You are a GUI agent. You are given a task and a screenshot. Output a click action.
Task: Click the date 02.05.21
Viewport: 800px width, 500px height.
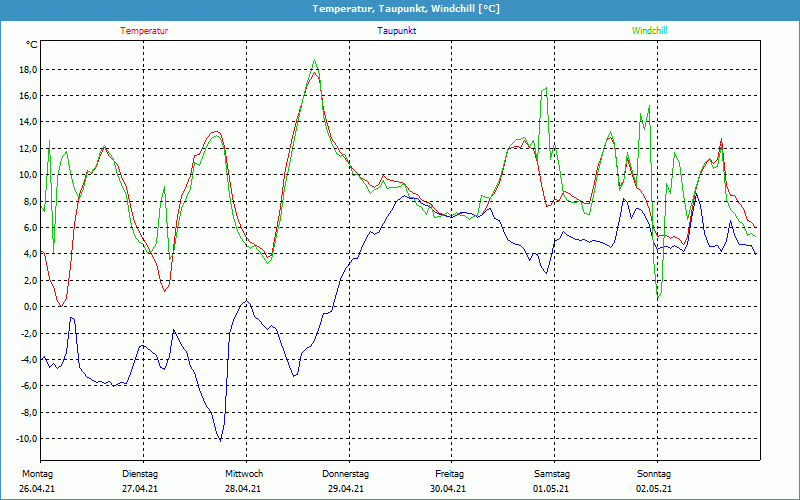pyautogui.click(x=654, y=488)
